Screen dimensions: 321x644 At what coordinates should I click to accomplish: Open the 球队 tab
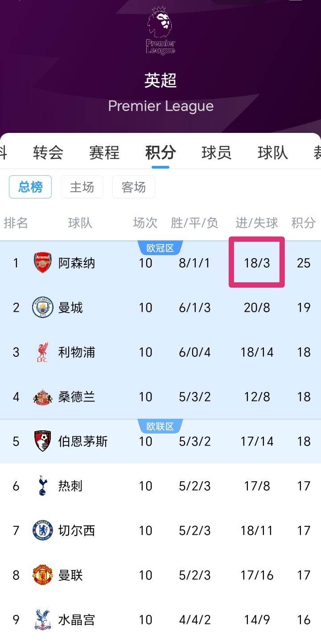tap(273, 153)
